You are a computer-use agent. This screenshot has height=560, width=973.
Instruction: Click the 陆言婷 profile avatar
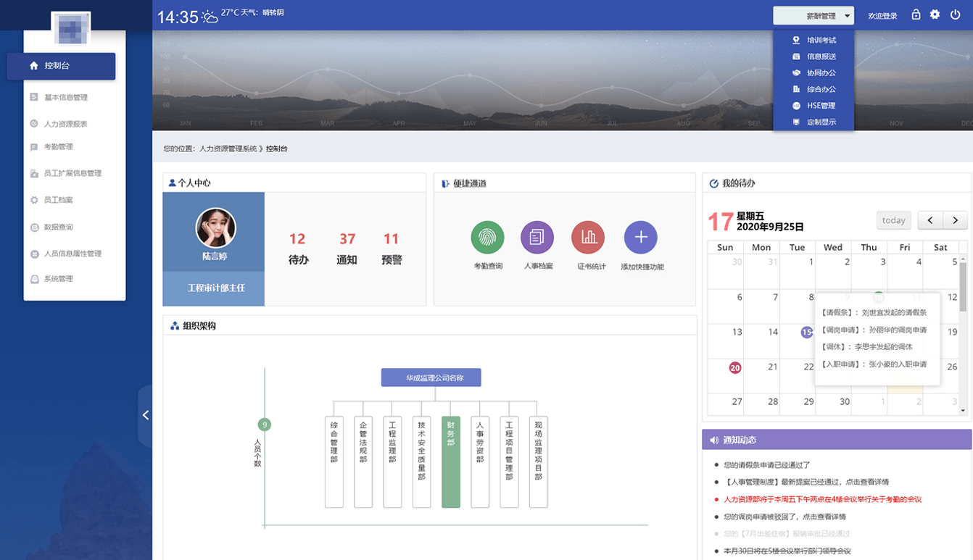click(215, 228)
